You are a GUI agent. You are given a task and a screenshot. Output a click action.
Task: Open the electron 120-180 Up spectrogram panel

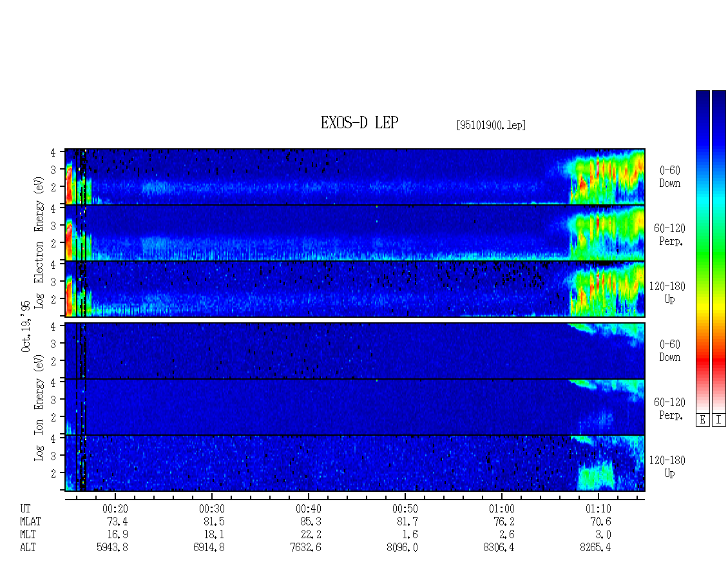[355, 289]
